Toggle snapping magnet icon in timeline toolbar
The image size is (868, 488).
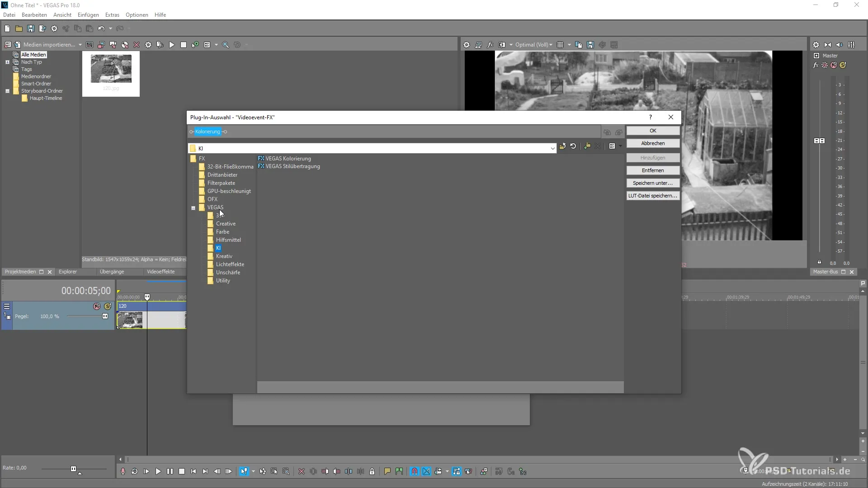(x=414, y=471)
